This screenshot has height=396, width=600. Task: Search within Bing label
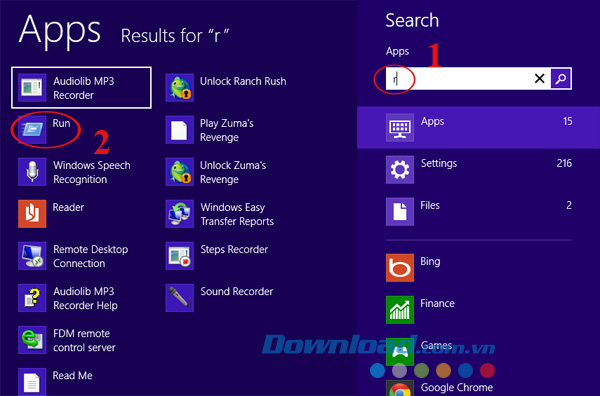point(430,262)
